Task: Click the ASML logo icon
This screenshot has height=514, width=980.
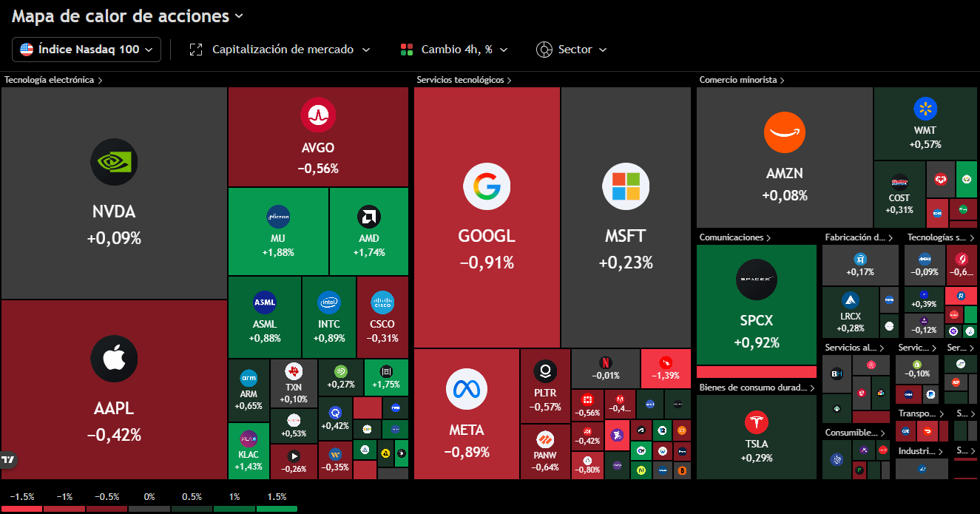Action: (265, 302)
